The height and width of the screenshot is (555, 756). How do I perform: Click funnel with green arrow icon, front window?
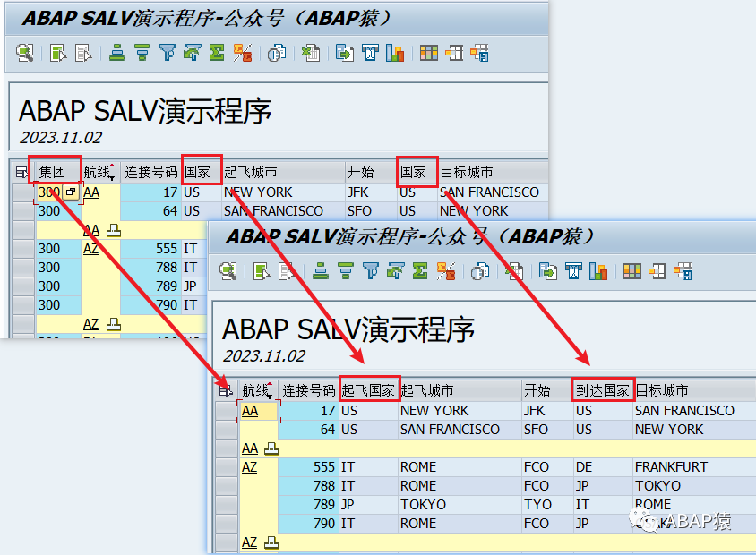point(396,271)
